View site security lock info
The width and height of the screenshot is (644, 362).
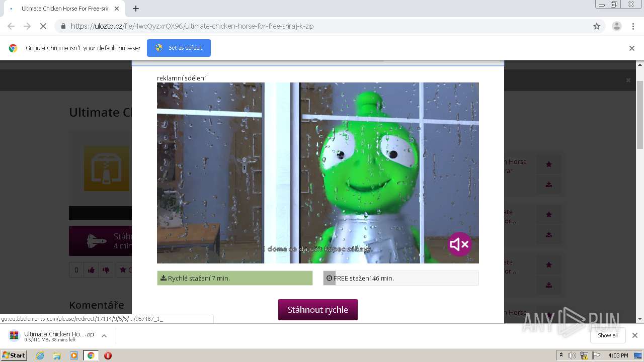coord(63,26)
